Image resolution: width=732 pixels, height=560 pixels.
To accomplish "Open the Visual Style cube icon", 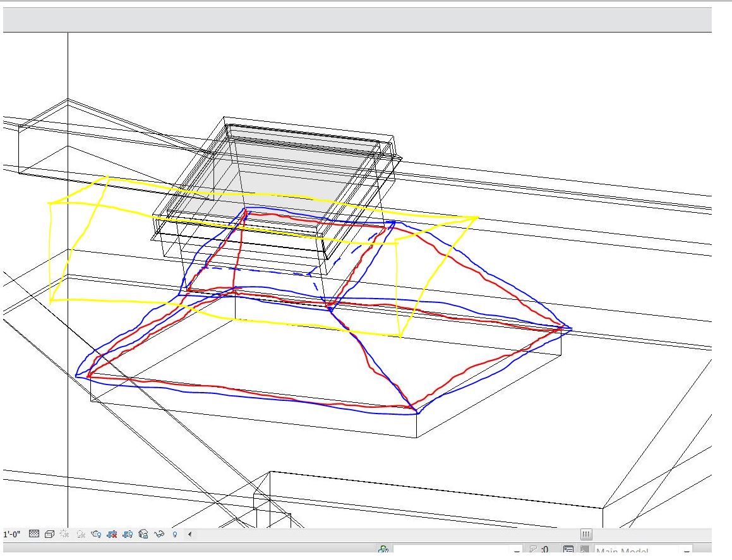I will tap(49, 534).
